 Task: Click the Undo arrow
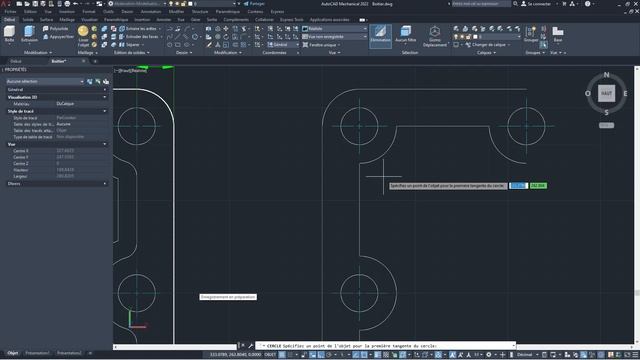click(x=76, y=4)
